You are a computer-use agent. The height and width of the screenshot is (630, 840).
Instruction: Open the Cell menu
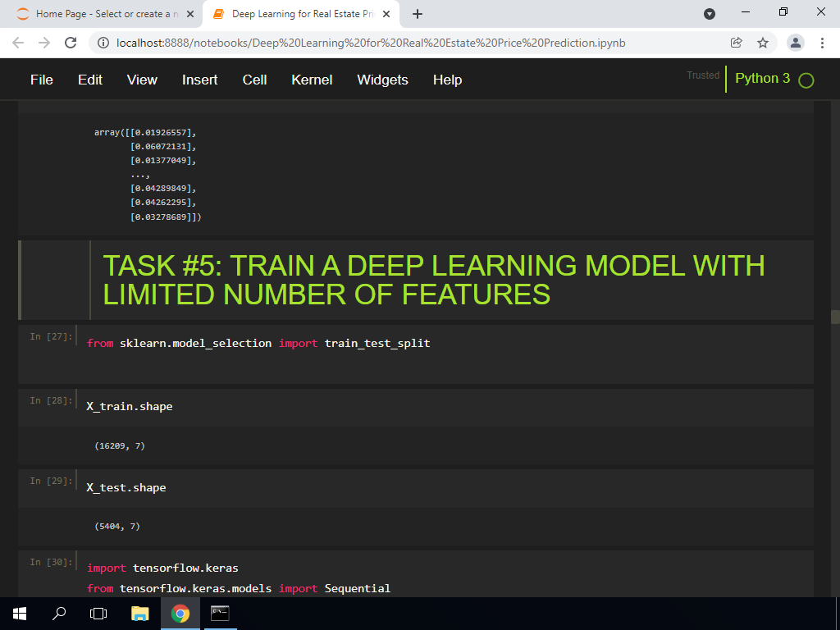coord(254,80)
